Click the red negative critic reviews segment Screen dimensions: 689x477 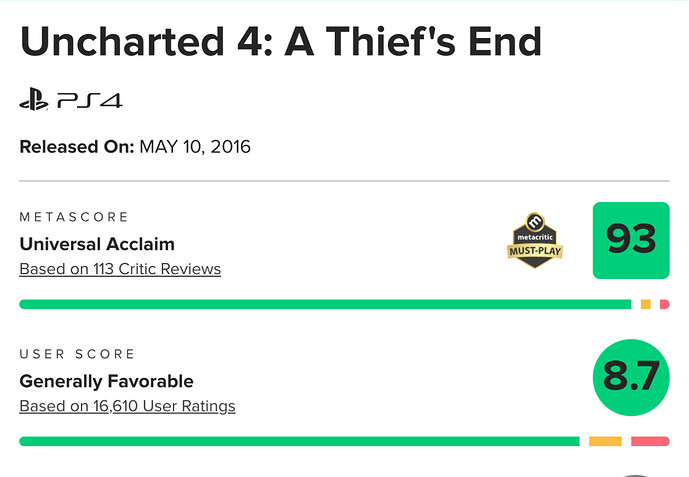664,304
